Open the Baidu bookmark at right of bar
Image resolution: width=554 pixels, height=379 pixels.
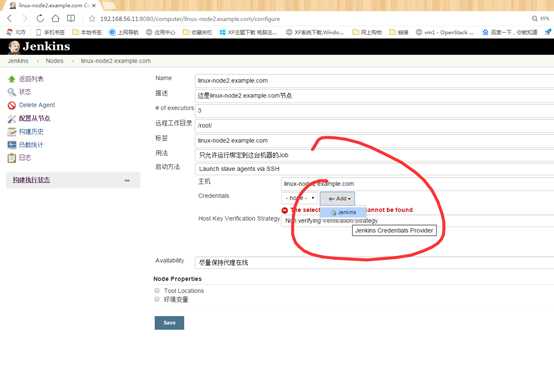pyautogui.click(x=510, y=32)
